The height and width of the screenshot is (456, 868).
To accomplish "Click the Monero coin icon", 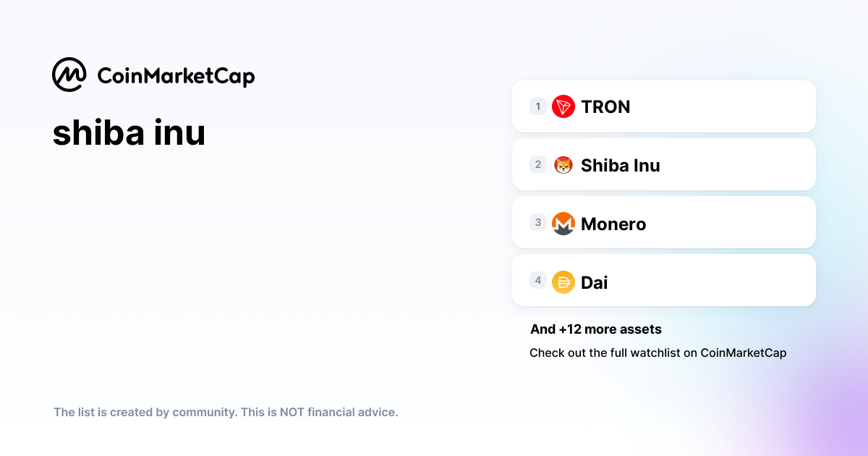I will (563, 224).
